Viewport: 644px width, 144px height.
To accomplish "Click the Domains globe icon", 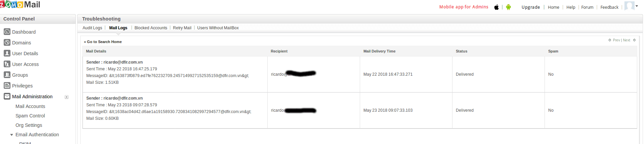I will point(7,42).
